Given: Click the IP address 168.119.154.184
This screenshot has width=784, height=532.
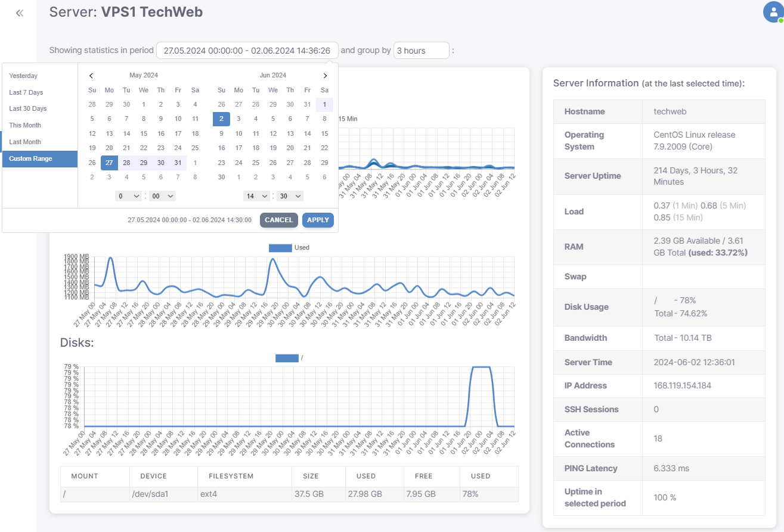Looking at the screenshot, I should 683,385.
